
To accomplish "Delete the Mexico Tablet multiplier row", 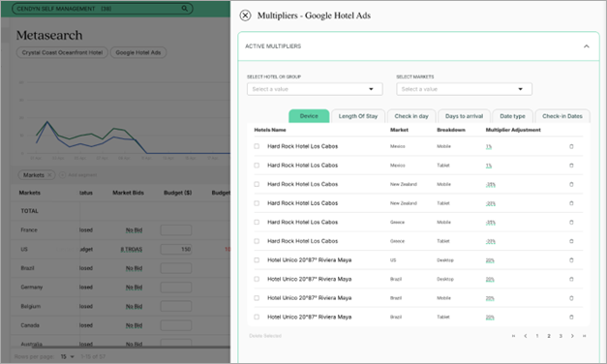I will click(571, 166).
